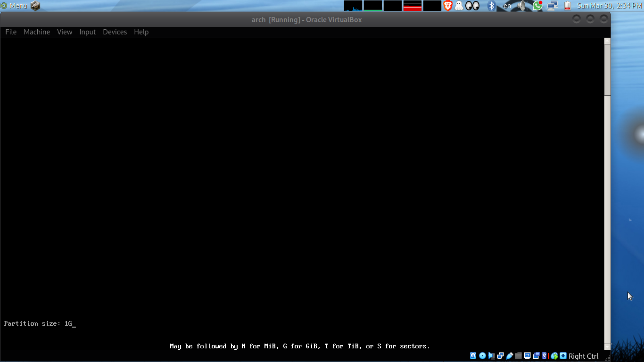Open the Help menu
644x362 pixels.
(x=141, y=32)
